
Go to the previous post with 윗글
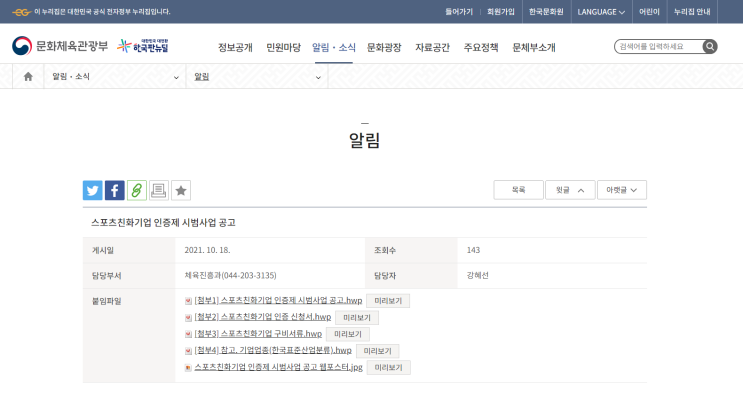pyautogui.click(x=570, y=190)
